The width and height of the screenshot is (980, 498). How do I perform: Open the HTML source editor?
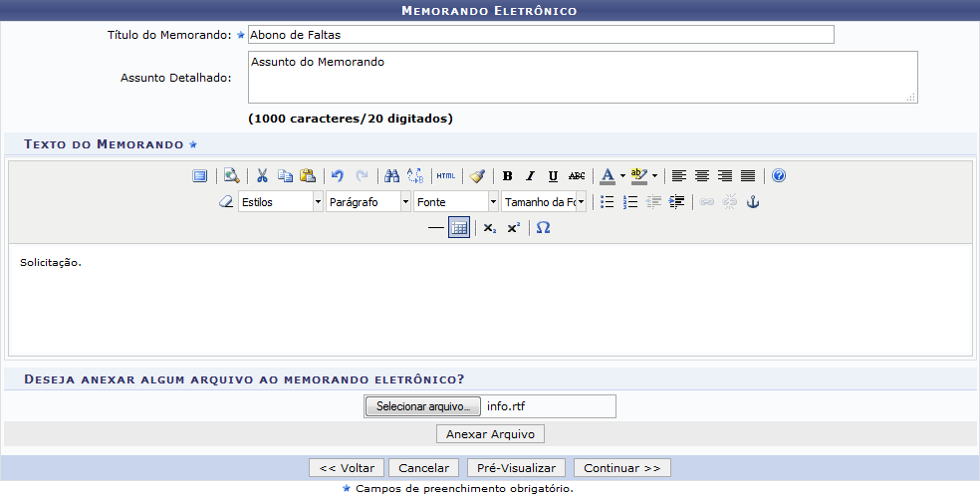(445, 176)
